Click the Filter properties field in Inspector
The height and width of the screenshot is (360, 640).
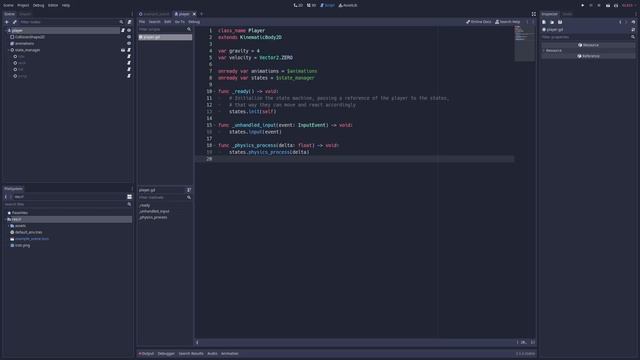coord(588,37)
